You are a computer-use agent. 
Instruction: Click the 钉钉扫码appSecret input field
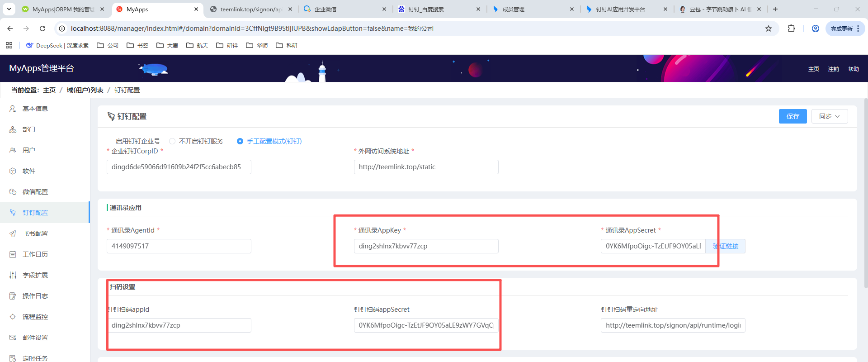click(x=426, y=325)
